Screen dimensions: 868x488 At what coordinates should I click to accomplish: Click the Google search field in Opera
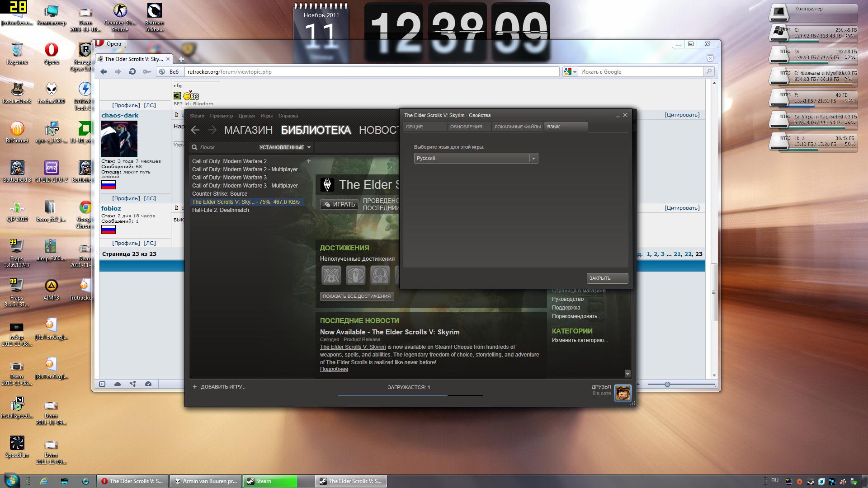pyautogui.click(x=641, y=71)
